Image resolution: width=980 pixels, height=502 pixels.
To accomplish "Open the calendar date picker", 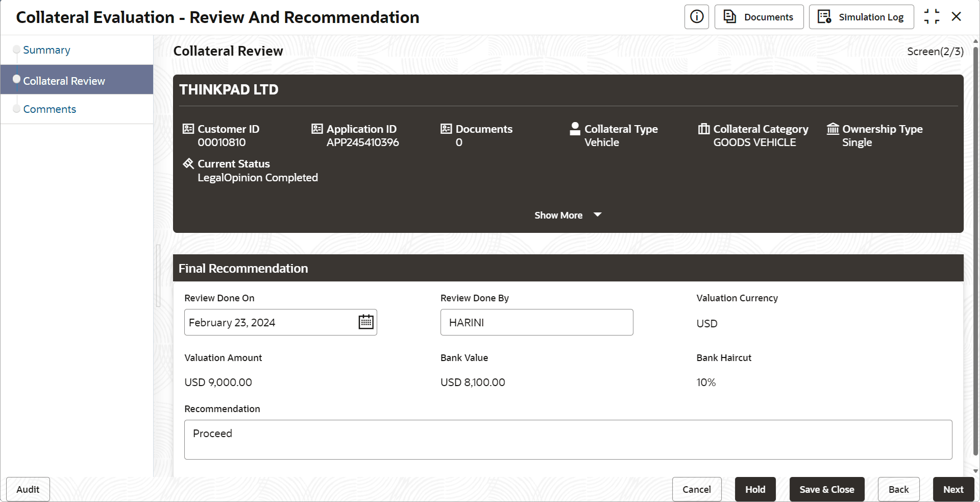I will (x=366, y=322).
